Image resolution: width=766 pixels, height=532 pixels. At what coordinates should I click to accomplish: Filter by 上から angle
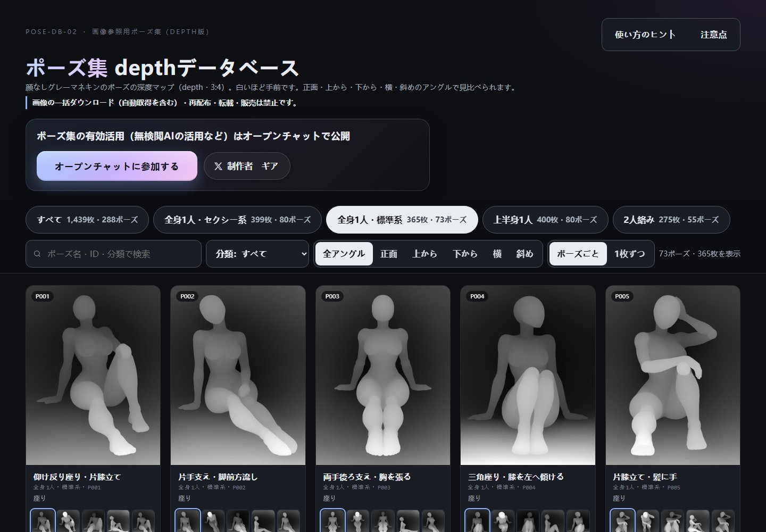pyautogui.click(x=425, y=254)
